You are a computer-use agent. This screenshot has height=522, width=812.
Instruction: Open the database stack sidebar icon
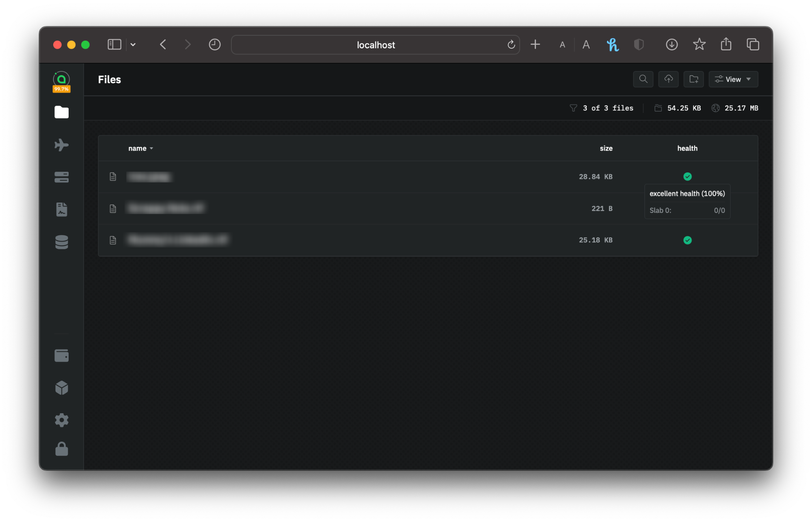pyautogui.click(x=61, y=242)
